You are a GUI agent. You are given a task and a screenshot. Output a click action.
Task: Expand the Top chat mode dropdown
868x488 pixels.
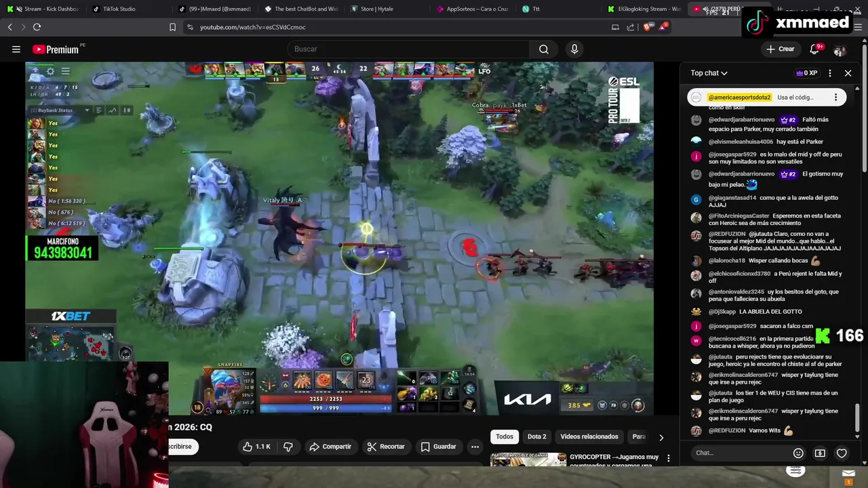pos(709,73)
